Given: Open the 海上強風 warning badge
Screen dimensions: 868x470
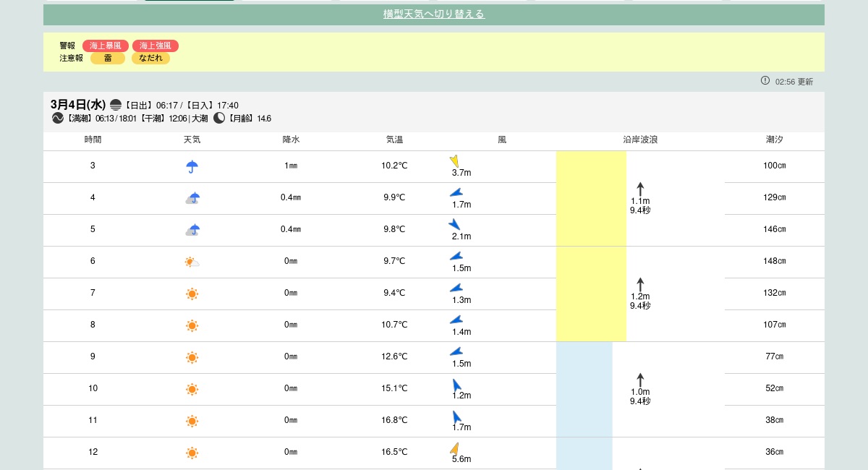Looking at the screenshot, I should pos(155,46).
